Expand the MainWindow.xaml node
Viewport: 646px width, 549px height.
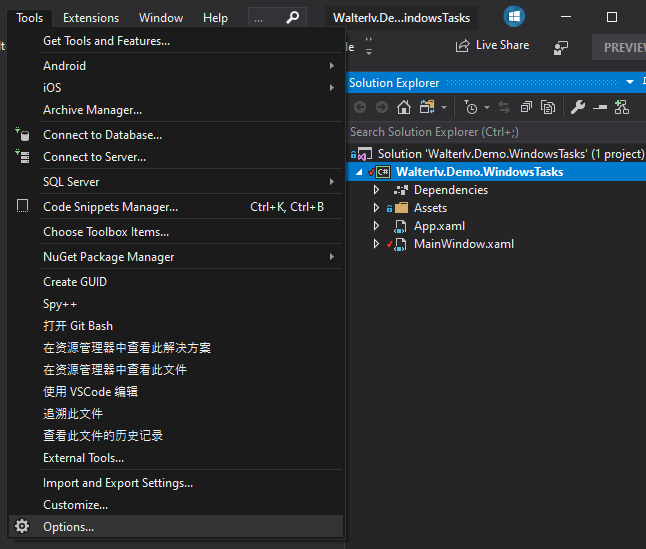point(376,244)
